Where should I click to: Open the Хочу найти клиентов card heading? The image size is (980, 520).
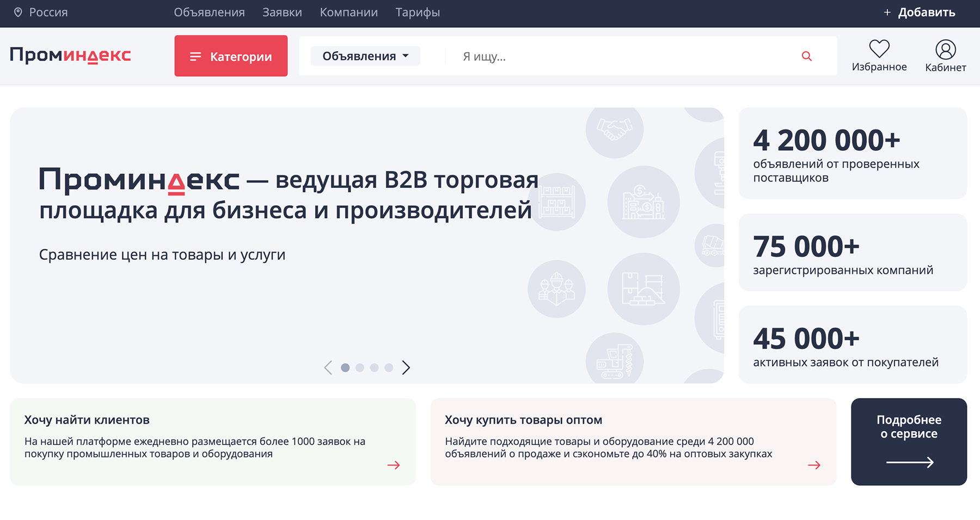click(x=87, y=420)
